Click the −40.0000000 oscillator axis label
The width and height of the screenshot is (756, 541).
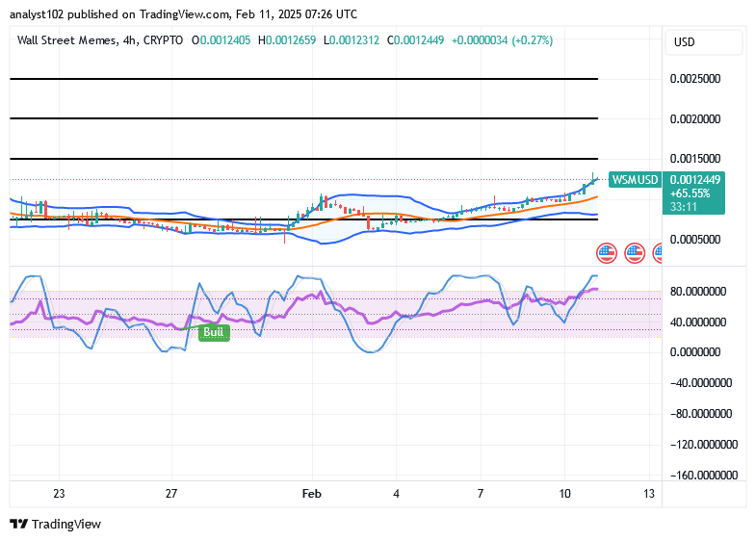click(x=701, y=383)
